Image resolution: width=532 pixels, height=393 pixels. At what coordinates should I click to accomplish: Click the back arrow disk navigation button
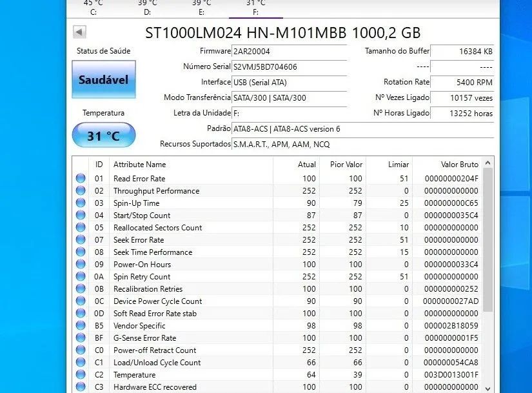[x=79, y=32]
